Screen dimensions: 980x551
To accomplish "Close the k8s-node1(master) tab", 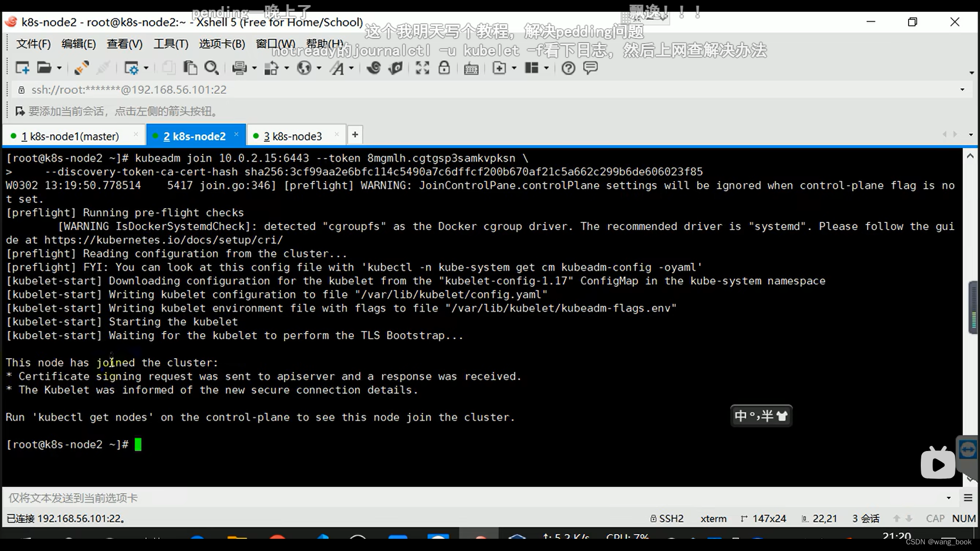I will 136,134.
